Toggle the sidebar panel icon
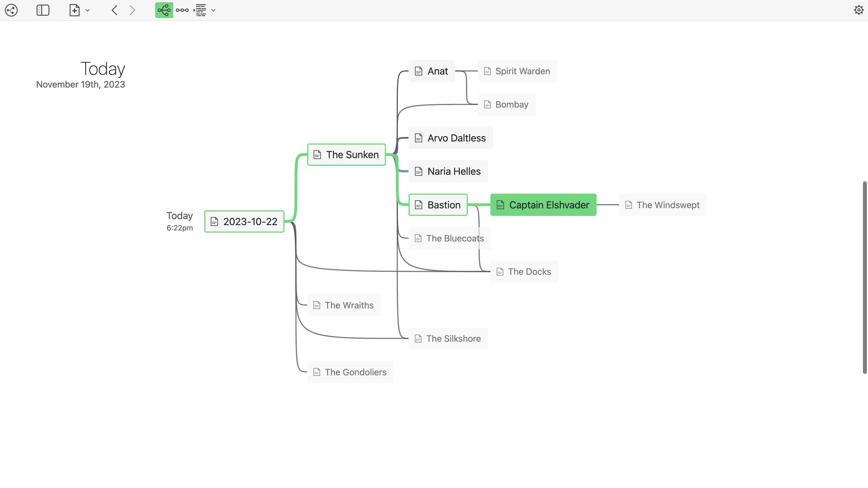Viewport: 868px width, 488px height. pyautogui.click(x=43, y=10)
